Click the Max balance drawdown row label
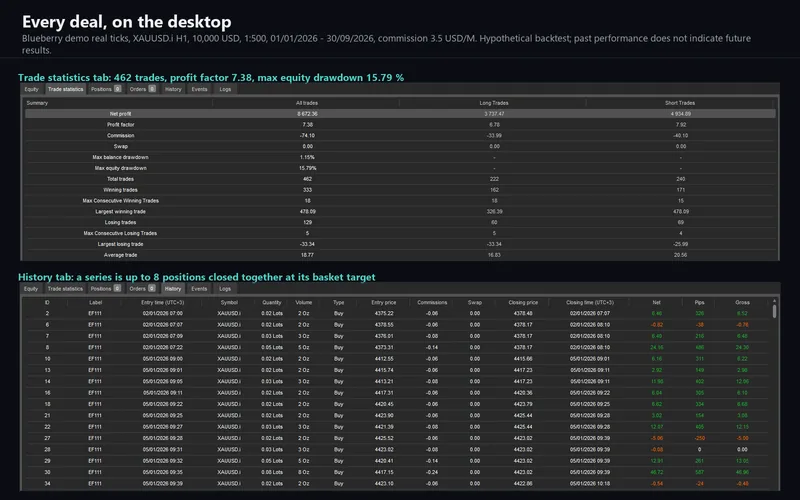The width and height of the screenshot is (800, 500). [x=120, y=157]
